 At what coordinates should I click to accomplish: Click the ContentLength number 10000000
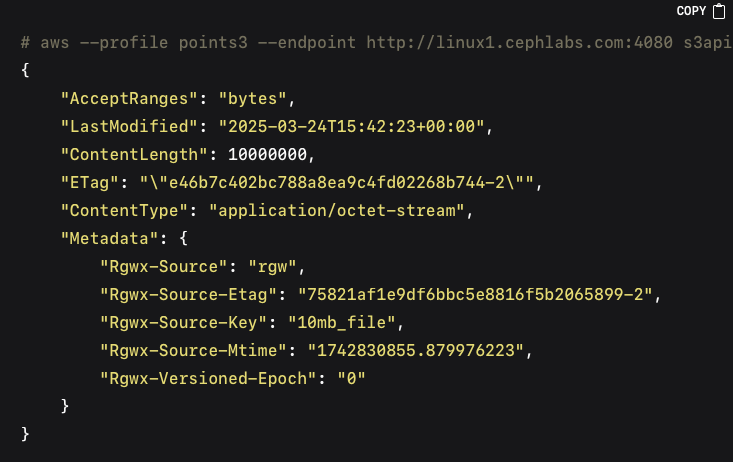pos(267,155)
